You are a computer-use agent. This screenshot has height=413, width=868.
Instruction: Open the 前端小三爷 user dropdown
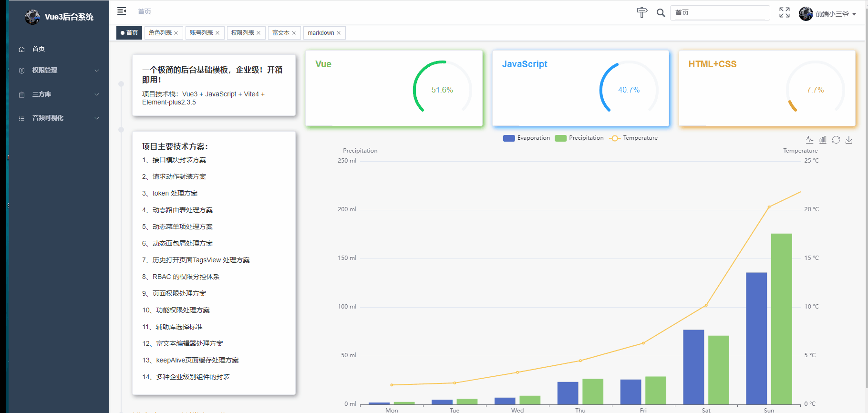coord(827,14)
